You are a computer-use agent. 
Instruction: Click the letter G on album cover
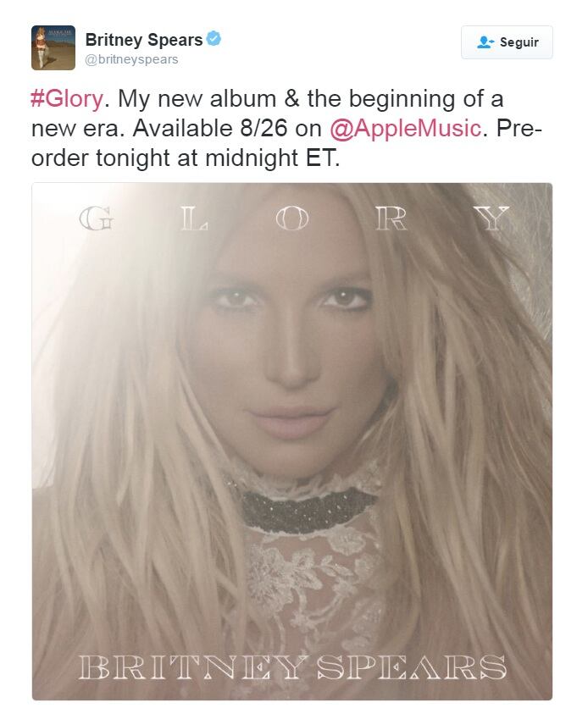pos(97,218)
